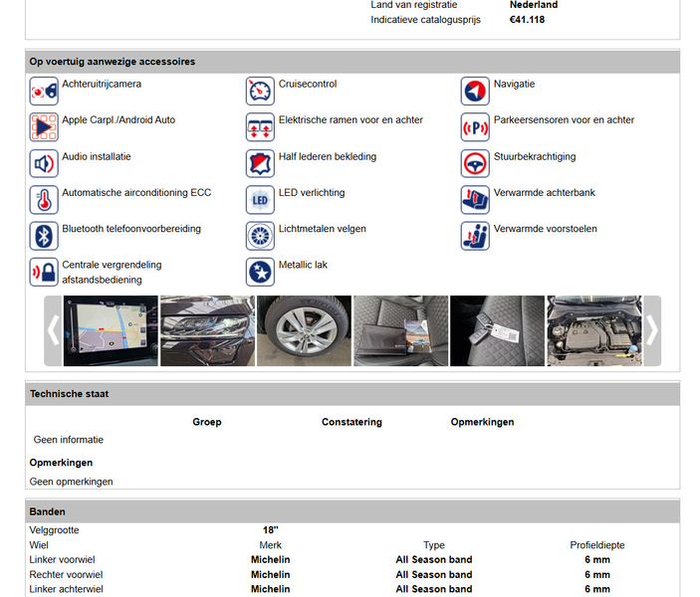Image resolution: width=700 pixels, height=597 pixels.
Task: Click the Navigatie compass icon
Action: click(475, 91)
